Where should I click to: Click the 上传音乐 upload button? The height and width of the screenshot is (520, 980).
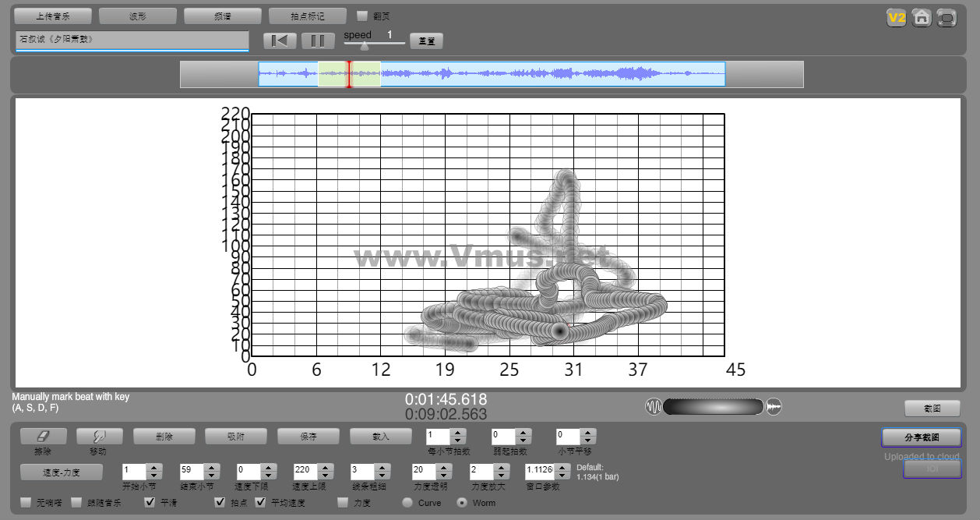53,16
